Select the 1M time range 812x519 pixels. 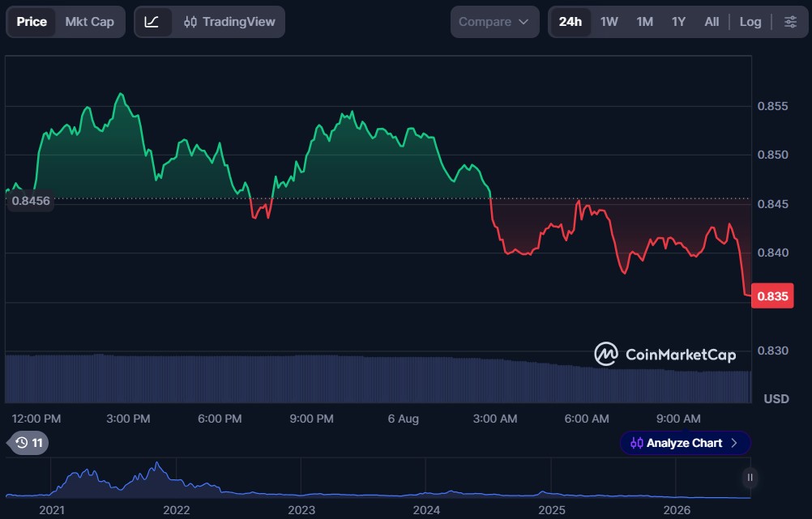click(645, 22)
